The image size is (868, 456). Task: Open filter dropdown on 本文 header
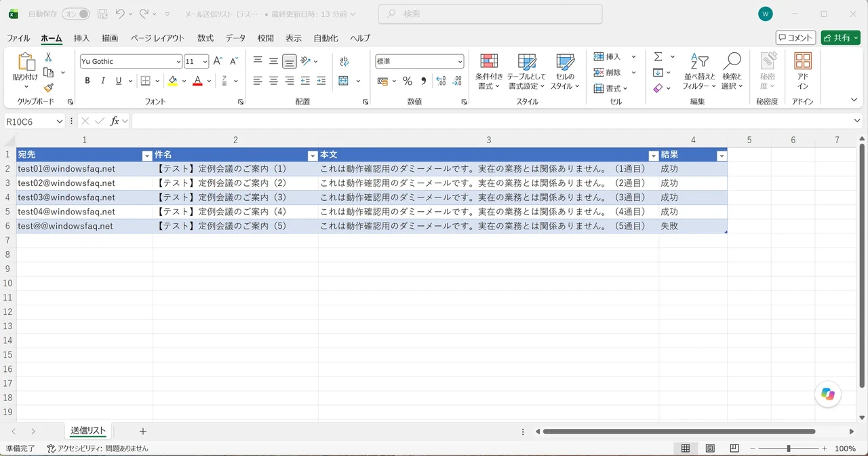point(654,155)
